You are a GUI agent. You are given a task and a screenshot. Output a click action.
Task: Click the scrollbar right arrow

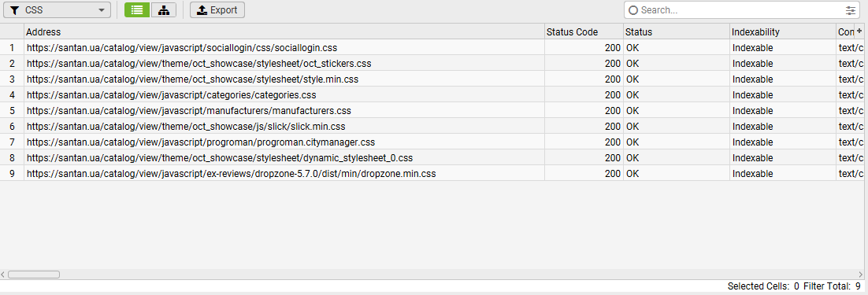859,274
